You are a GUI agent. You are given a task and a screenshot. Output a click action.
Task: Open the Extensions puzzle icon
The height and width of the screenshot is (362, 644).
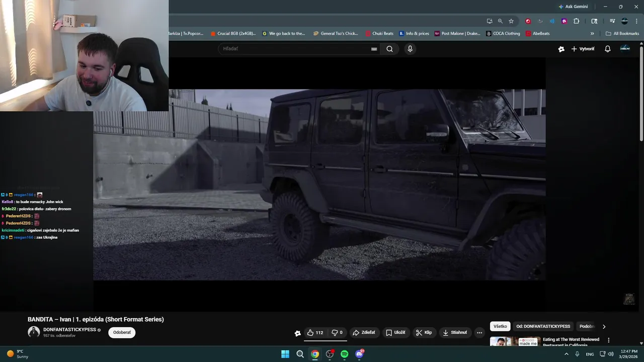click(x=577, y=21)
